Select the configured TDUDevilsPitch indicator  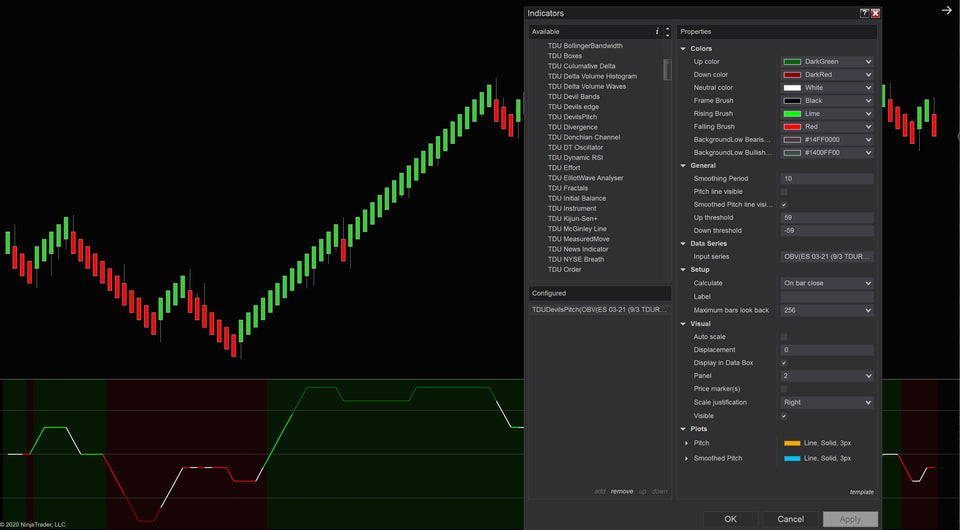tap(600, 310)
